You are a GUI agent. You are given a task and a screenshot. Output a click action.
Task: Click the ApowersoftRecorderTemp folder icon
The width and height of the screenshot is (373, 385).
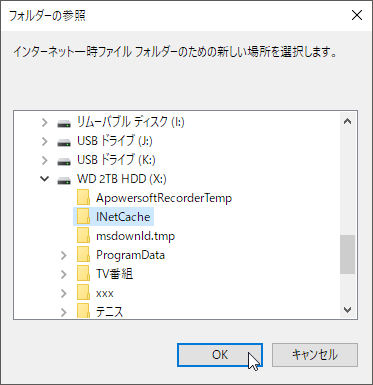coord(83,197)
